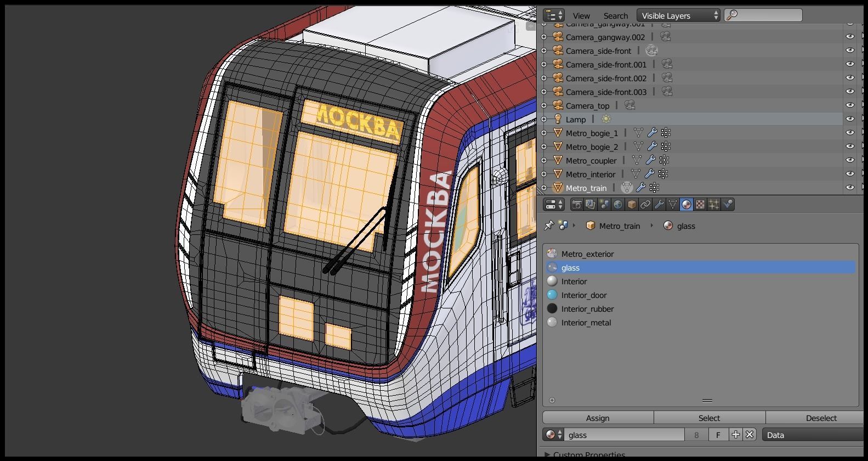Open the Modifiers tab (wrench icon)
868x461 pixels.
[659, 205]
